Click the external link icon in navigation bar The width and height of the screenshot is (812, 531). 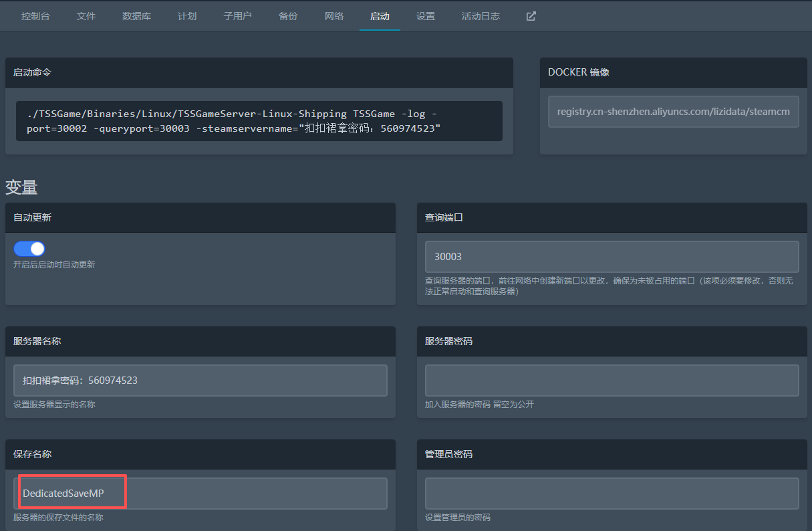[x=531, y=16]
